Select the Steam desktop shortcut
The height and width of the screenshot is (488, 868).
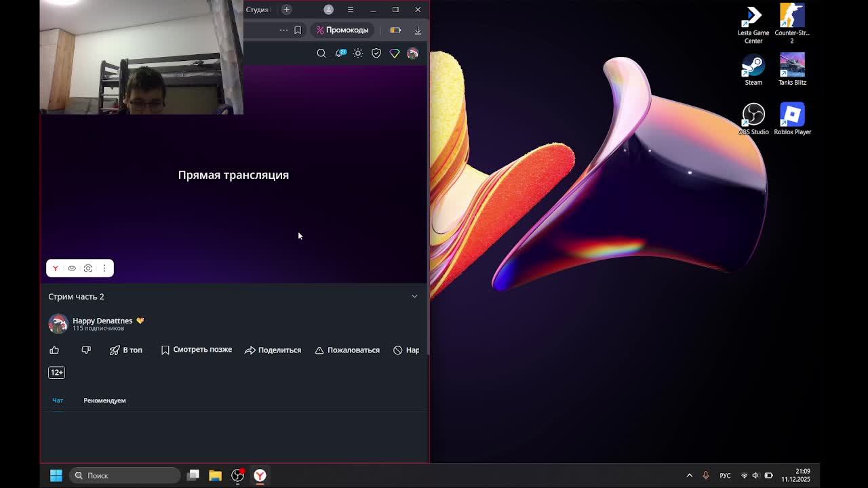753,69
